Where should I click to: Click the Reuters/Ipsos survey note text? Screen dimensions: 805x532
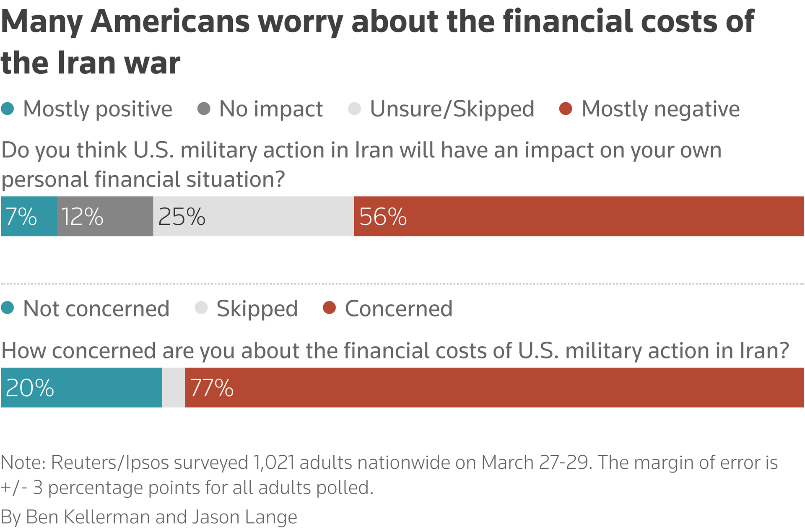point(389,475)
